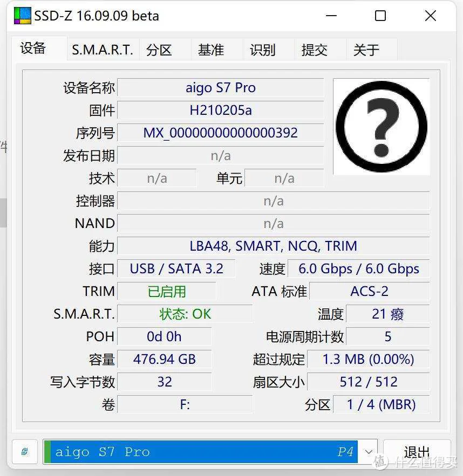Click the capabilities value LBA48, SMART, NCQ, TRIM

point(274,246)
